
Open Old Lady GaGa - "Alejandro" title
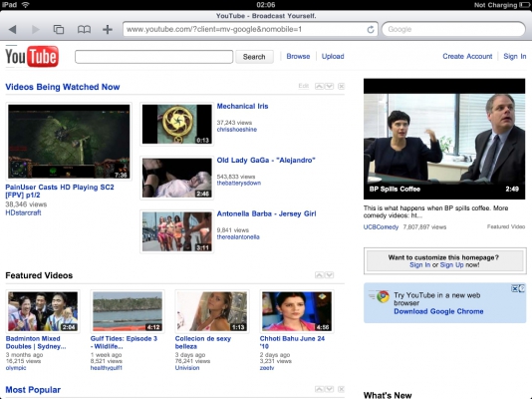(266, 161)
